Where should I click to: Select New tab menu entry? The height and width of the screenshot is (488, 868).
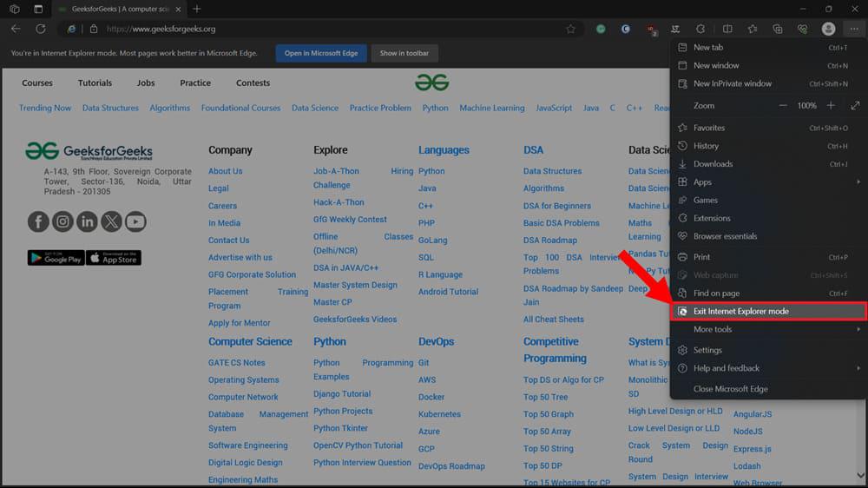[768, 48]
